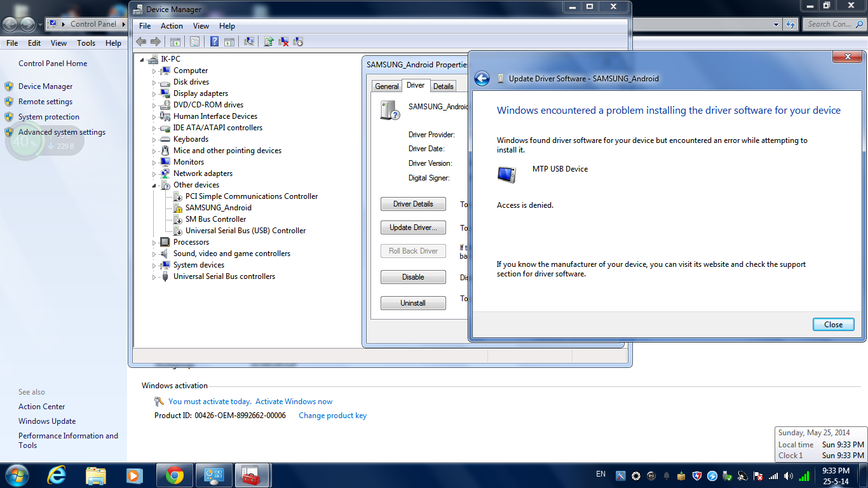Click the Search Control Panel field

833,24
